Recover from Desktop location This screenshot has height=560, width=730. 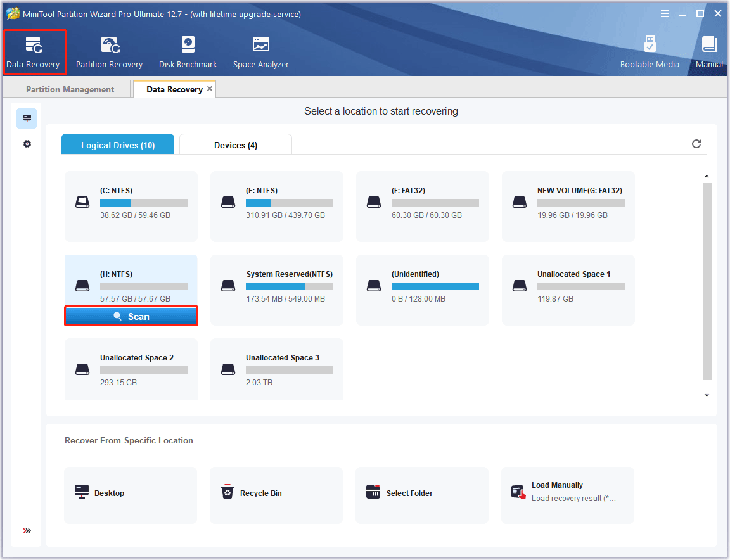point(131,495)
